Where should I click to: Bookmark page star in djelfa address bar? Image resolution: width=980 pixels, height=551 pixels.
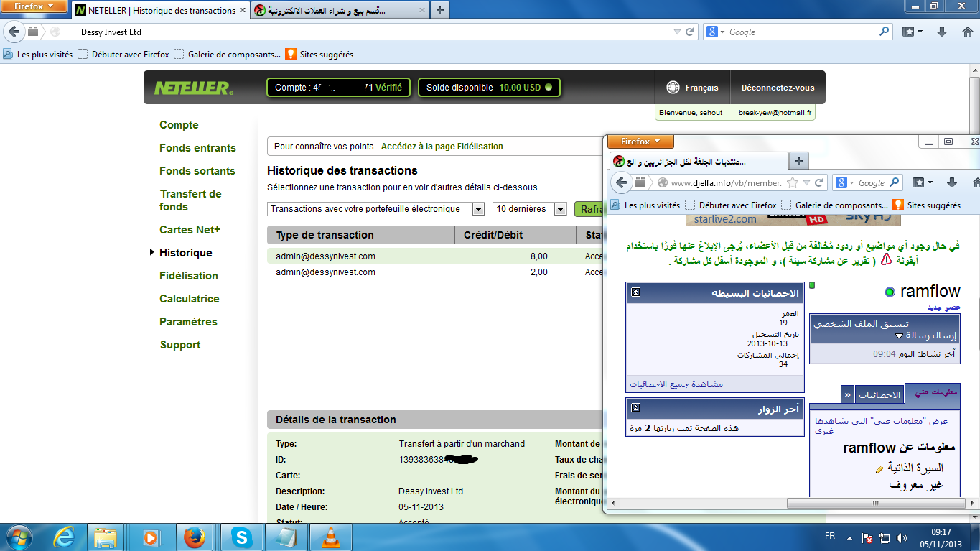coord(793,182)
